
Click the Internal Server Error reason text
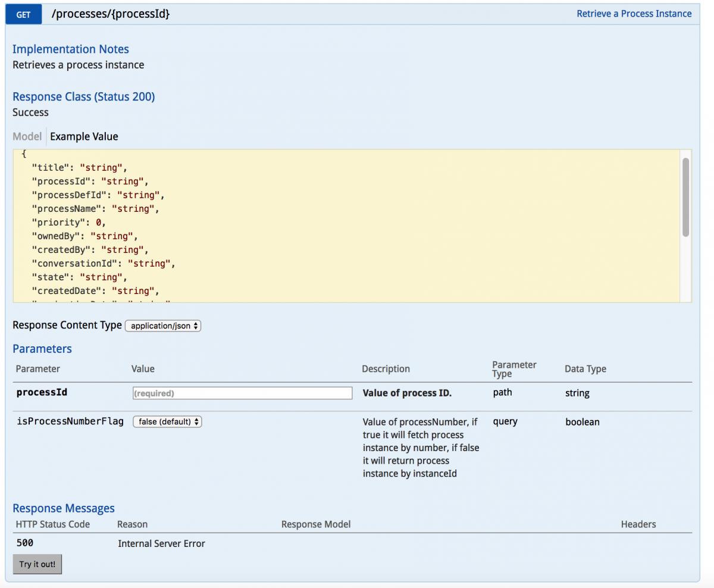[161, 543]
